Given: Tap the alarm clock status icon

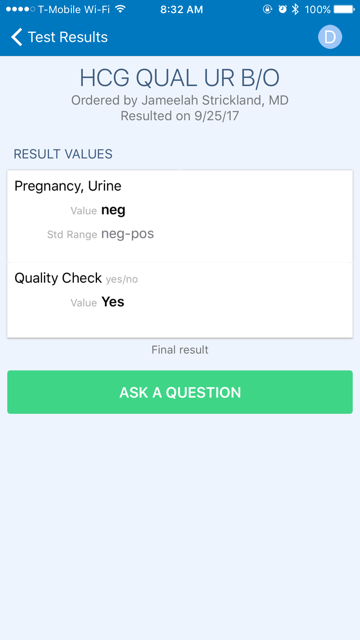Looking at the screenshot, I should 282,9.
